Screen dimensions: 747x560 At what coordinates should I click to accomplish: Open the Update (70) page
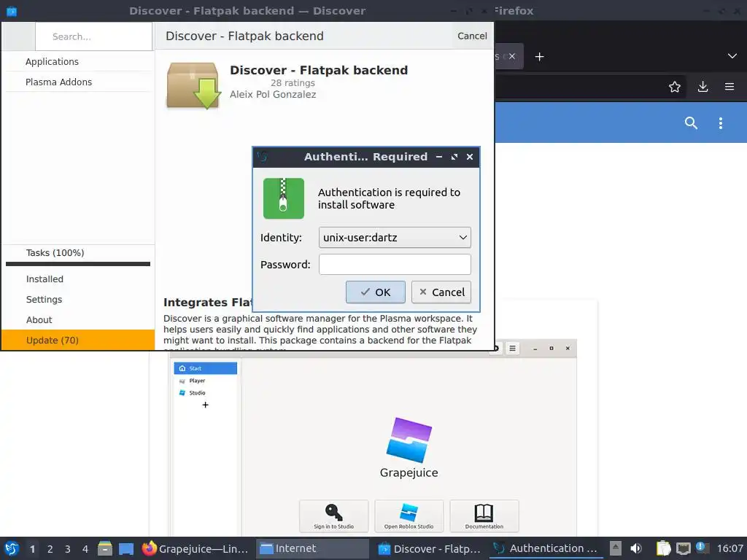pos(77,340)
